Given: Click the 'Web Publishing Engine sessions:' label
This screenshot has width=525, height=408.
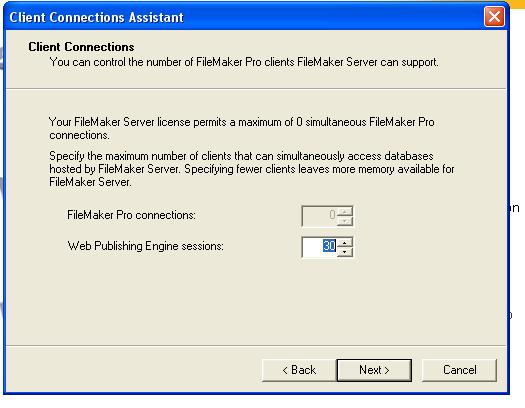Looking at the screenshot, I should pyautogui.click(x=146, y=246).
